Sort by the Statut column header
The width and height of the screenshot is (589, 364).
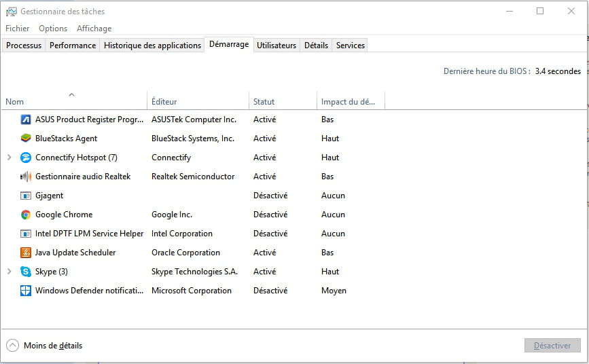pos(283,101)
